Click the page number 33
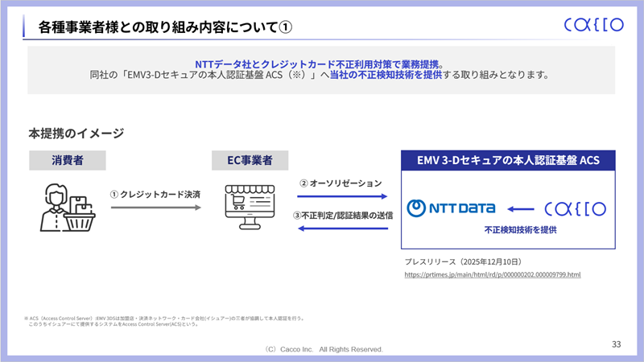Screen dimensions: 644x362 click(616, 344)
